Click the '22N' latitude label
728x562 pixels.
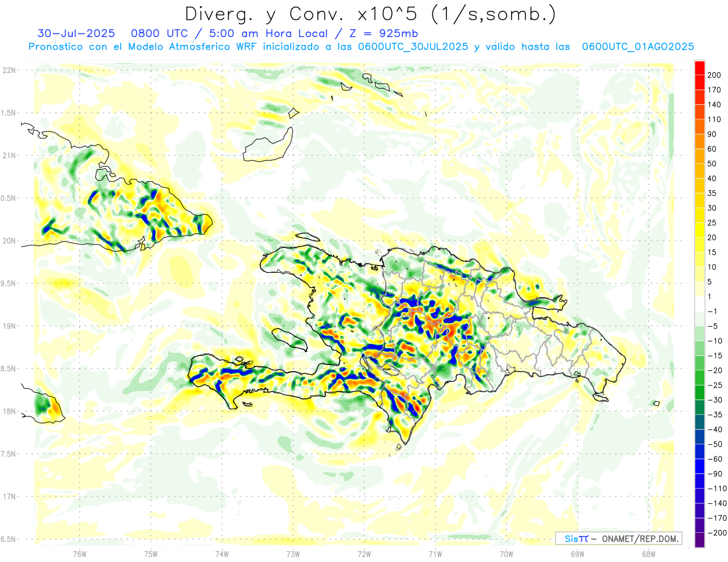(x=9, y=70)
